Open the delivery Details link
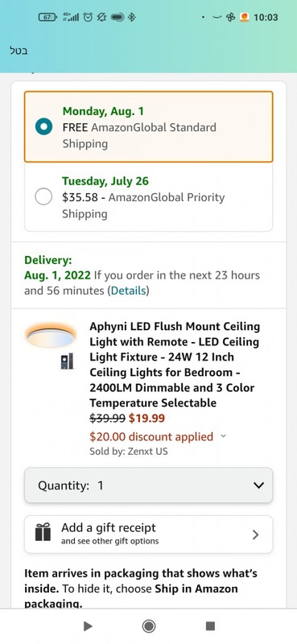The image size is (297, 644). [129, 291]
